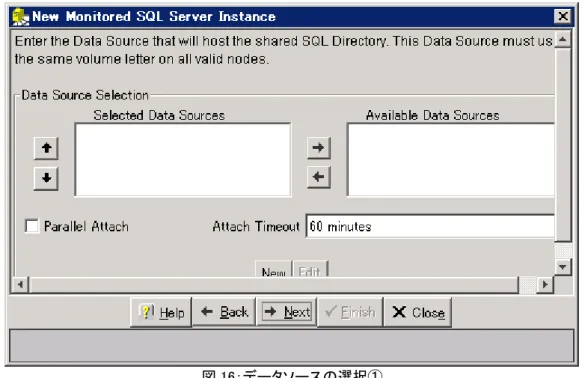582x378 pixels.
Task: Click the horizontal scrollbar thumb
Action: coord(274,285)
